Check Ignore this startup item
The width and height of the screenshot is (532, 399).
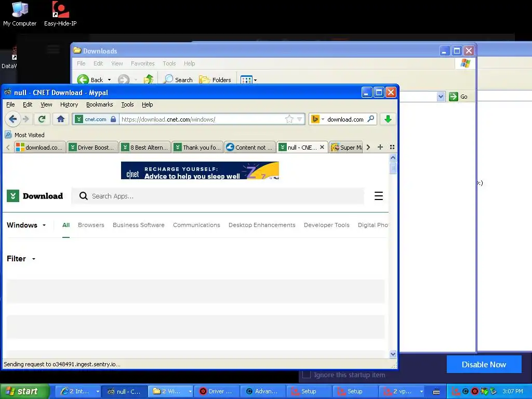tap(307, 375)
